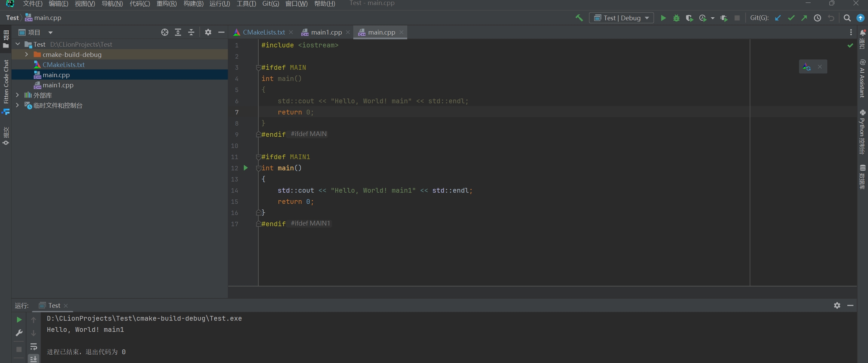This screenshot has height=363, width=868.
Task: Select main1.cpp in project tree
Action: [58, 85]
